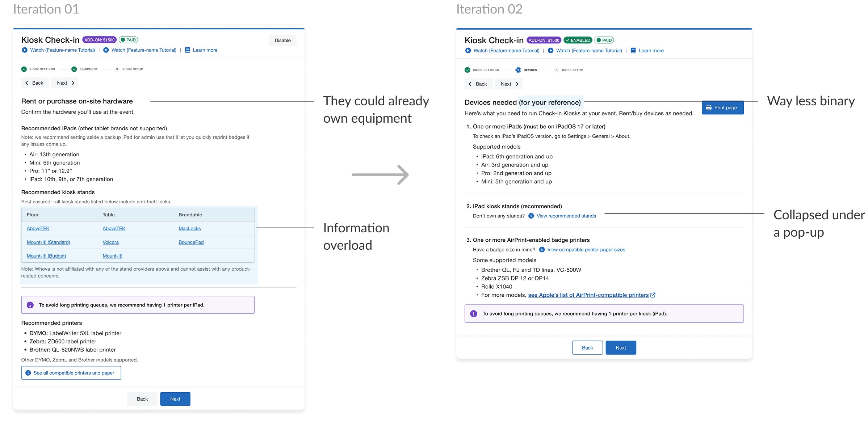
Task: Click the external link icon after AirPrint printers
Action: coord(653,295)
